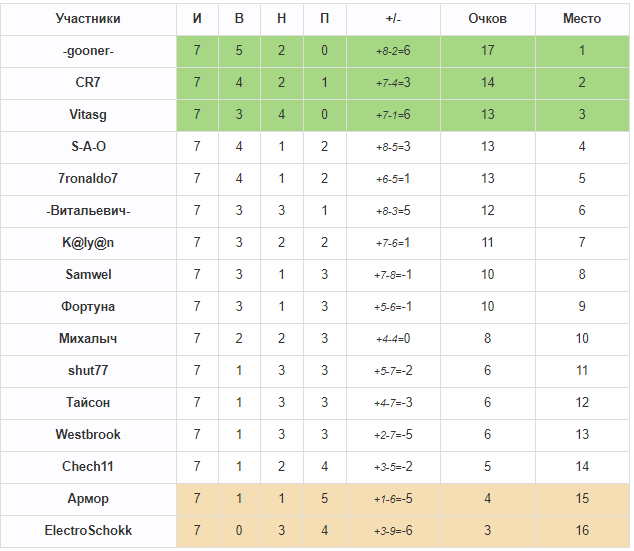Select the -Витальевич- participant name
Screen dimensions: 634x551
(88, 211)
